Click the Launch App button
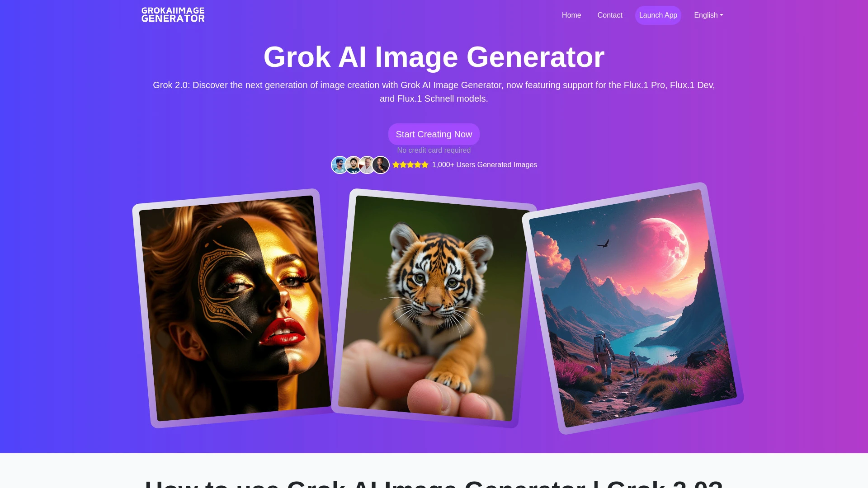This screenshot has height=488, width=868. pyautogui.click(x=658, y=15)
